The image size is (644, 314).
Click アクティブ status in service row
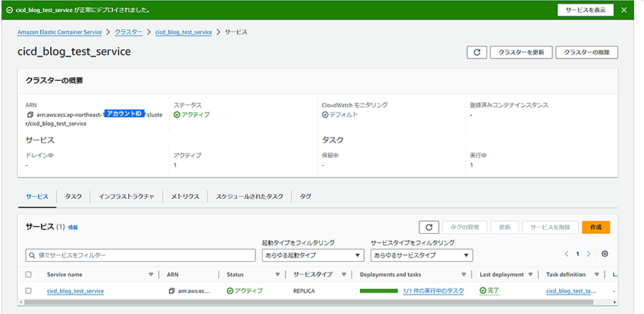tap(245, 291)
